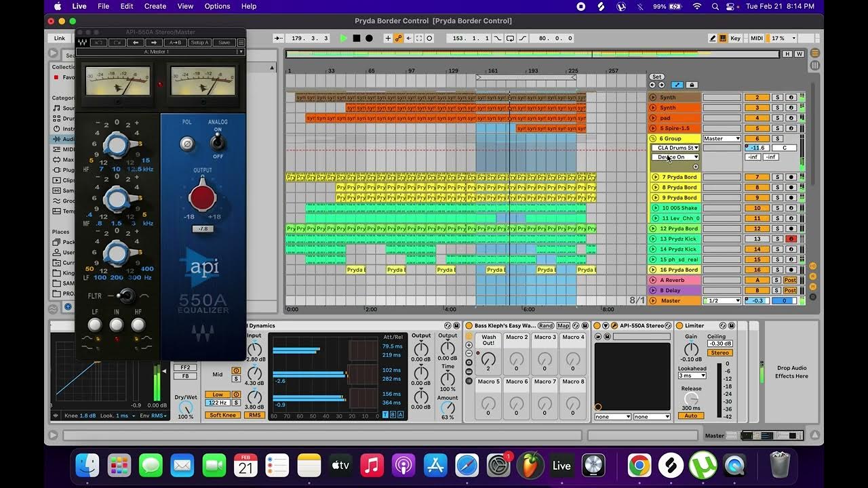Image resolution: width=868 pixels, height=488 pixels.
Task: Unfold the Master track
Action: tap(653, 301)
